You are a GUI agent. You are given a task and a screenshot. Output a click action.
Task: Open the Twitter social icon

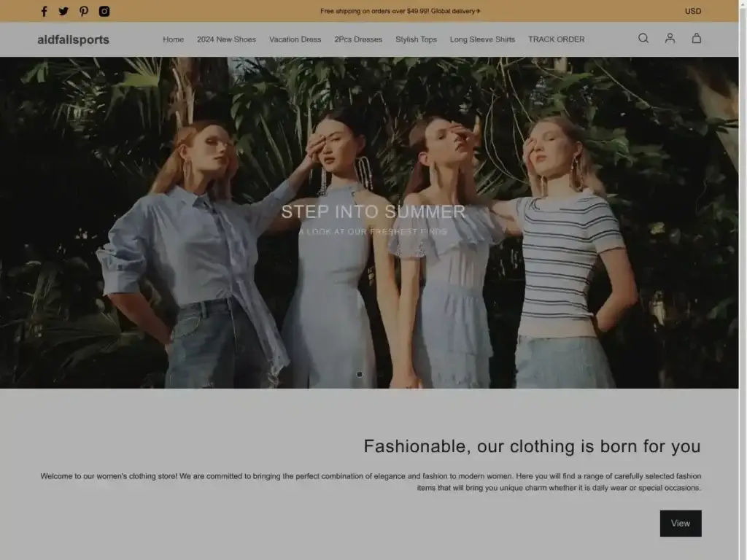tap(63, 11)
